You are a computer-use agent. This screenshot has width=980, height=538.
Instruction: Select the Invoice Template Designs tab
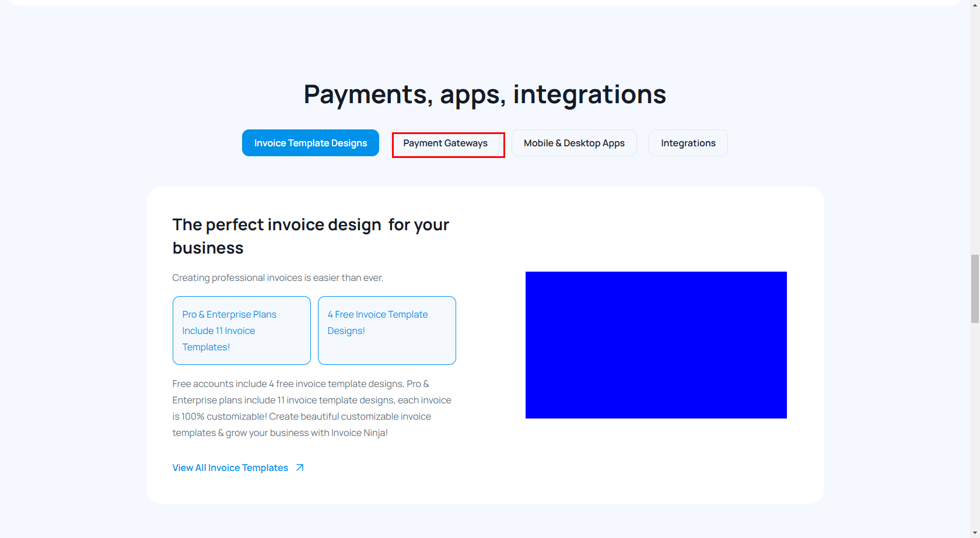310,143
